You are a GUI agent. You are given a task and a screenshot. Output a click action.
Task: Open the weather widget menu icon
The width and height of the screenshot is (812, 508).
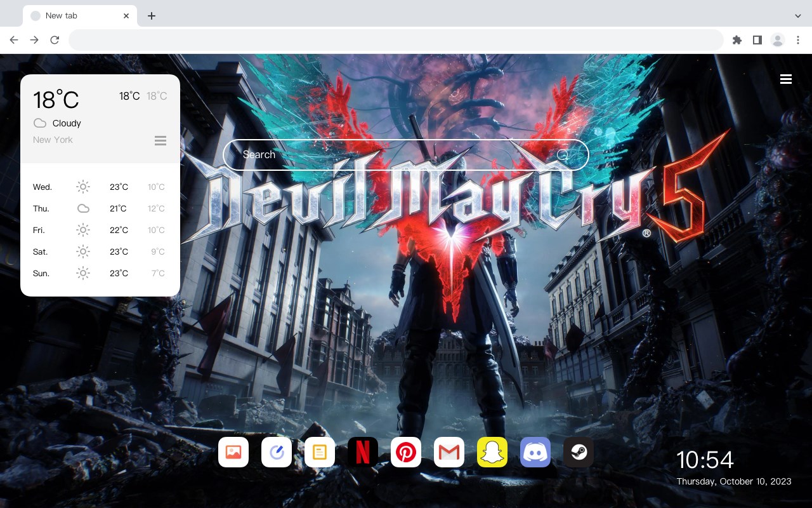point(160,140)
